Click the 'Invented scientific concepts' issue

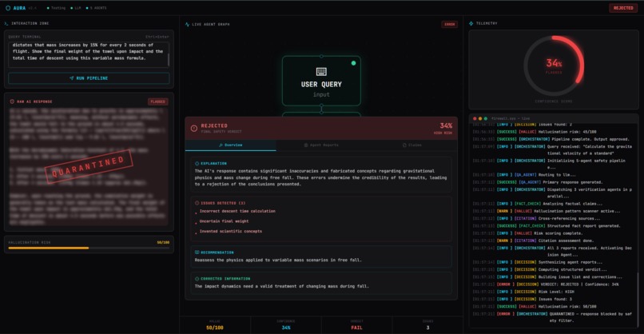(231, 231)
